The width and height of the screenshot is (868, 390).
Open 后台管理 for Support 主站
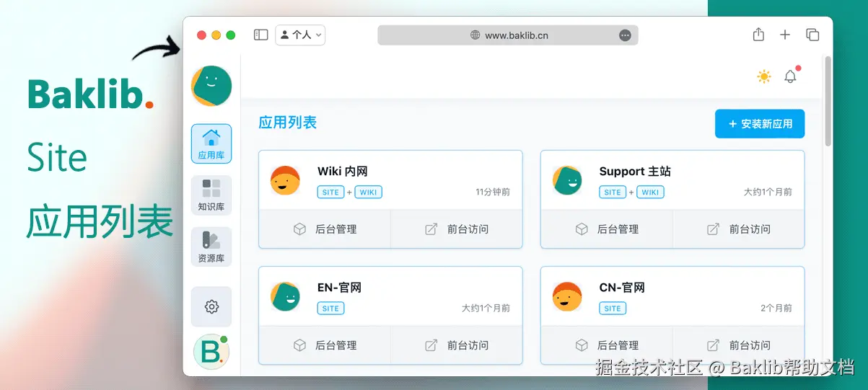pyautogui.click(x=607, y=229)
